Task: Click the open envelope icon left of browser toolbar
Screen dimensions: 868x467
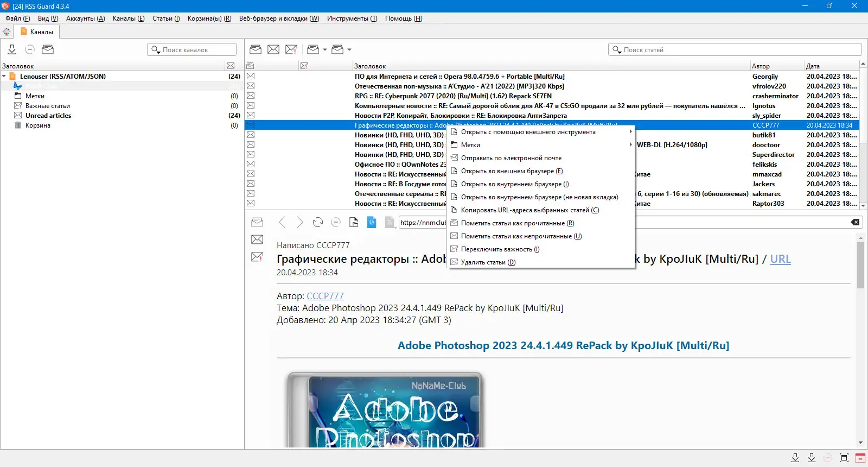Action: coord(257,222)
